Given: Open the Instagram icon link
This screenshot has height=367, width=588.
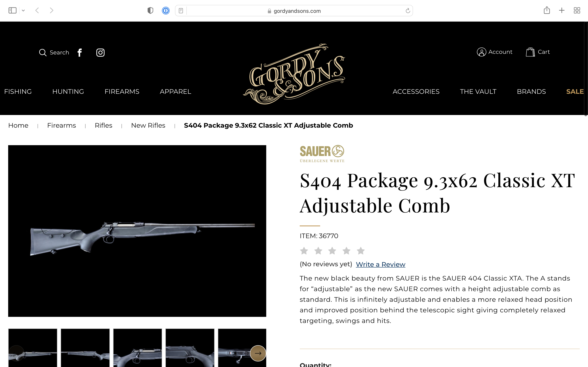Looking at the screenshot, I should 100,52.
